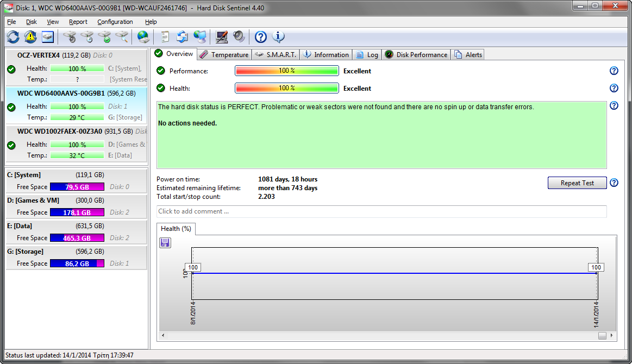Click the Repeat Test button
This screenshot has width=632, height=364.
coord(577,183)
